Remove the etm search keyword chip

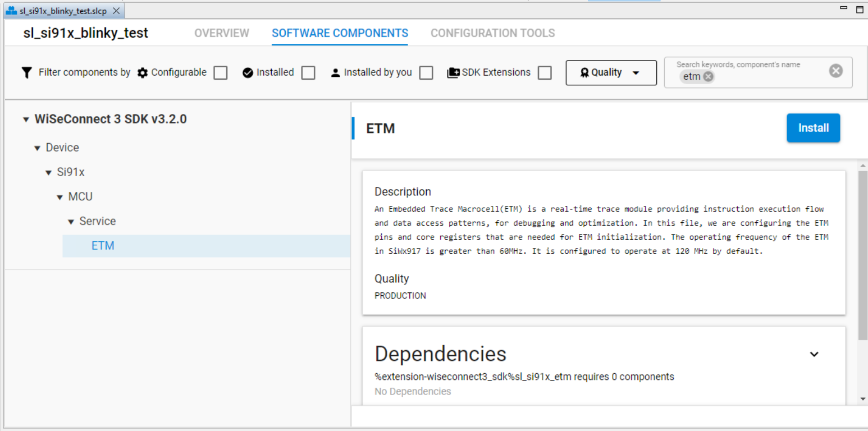tap(708, 76)
